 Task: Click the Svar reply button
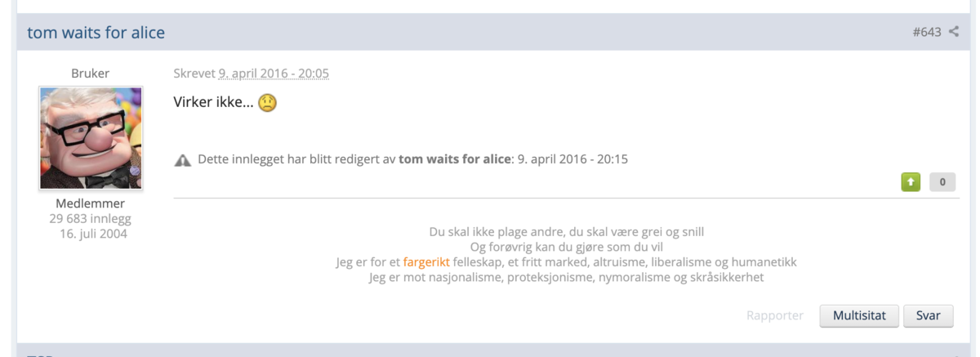click(928, 315)
